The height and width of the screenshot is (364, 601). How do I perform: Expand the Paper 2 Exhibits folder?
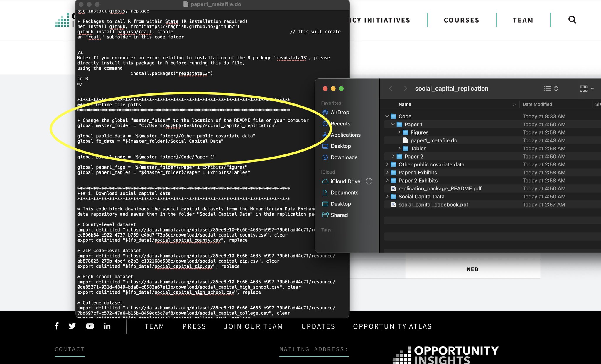click(387, 181)
